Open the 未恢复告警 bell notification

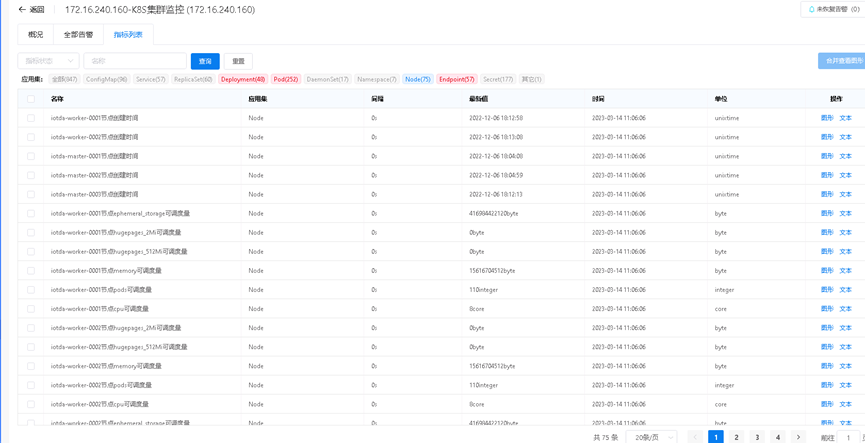832,9
